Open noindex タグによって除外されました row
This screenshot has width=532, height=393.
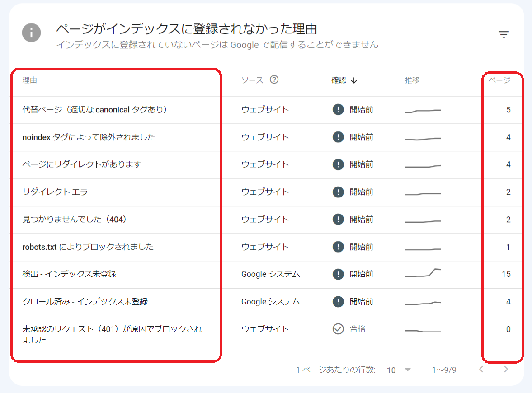pyautogui.click(x=266, y=137)
